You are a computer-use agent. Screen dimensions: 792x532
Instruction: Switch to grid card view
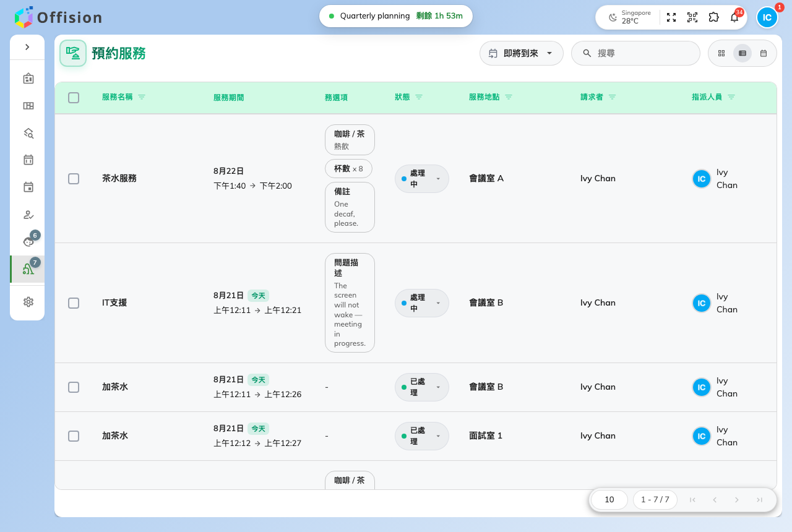(x=721, y=53)
